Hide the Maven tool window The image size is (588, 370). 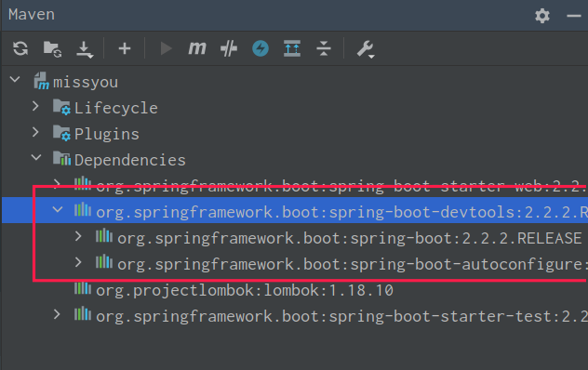[x=574, y=16]
